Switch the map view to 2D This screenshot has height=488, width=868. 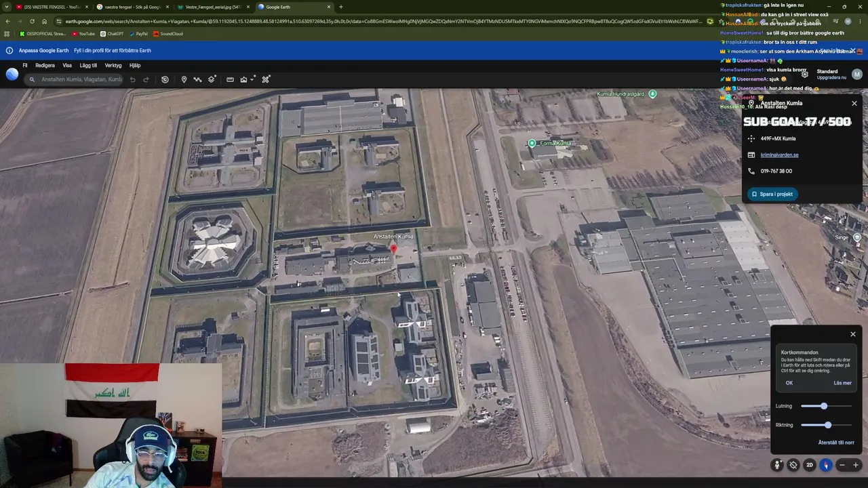coord(810,465)
